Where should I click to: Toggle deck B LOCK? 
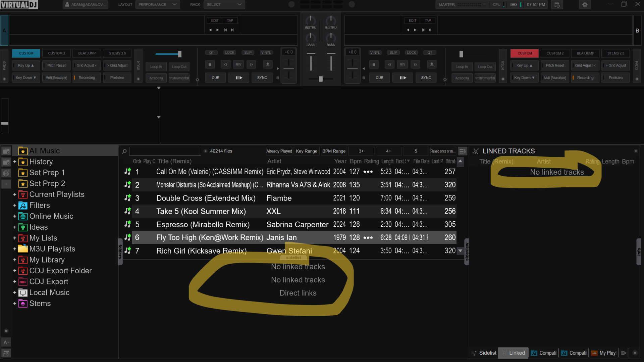pyautogui.click(x=412, y=53)
